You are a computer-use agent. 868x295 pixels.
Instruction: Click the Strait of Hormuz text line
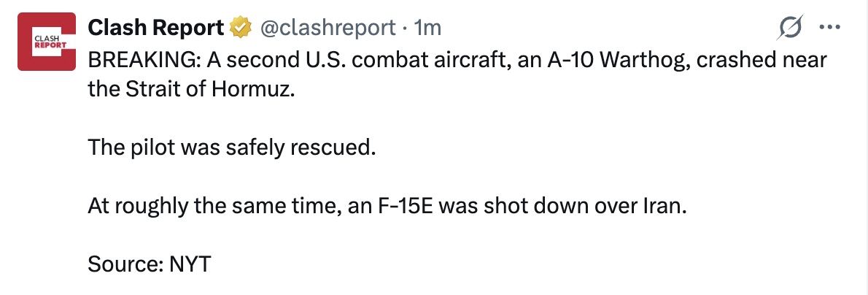pyautogui.click(x=190, y=91)
